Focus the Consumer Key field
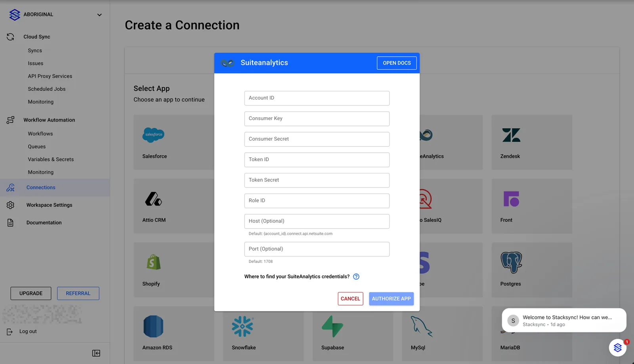This screenshot has width=634, height=364. (317, 119)
